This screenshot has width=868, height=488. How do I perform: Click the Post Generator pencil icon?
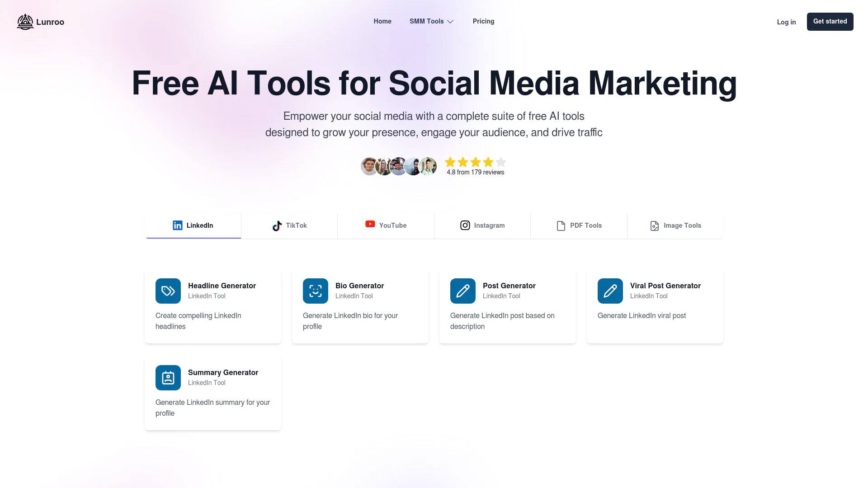point(462,291)
